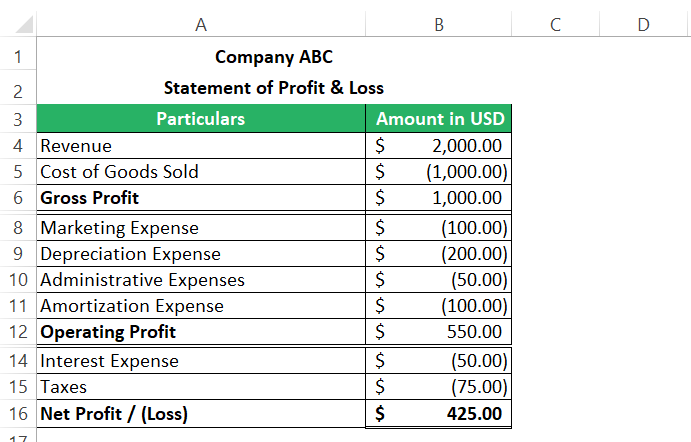Image resolution: width=691 pixels, height=442 pixels.
Task: Select column C header
Action: pyautogui.click(x=554, y=24)
